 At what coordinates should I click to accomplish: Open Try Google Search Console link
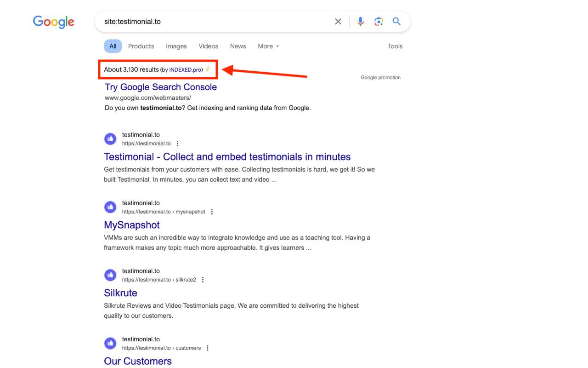coord(161,87)
